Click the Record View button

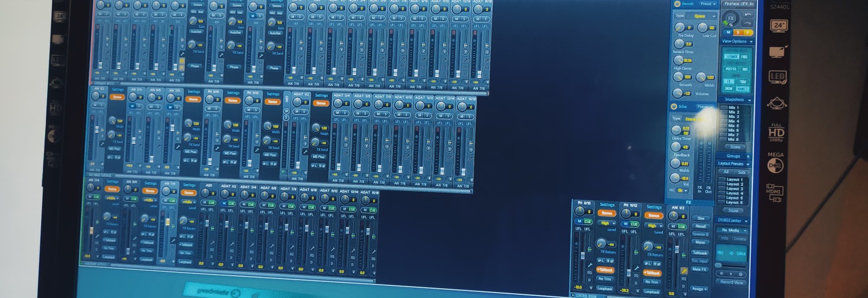click(x=731, y=282)
